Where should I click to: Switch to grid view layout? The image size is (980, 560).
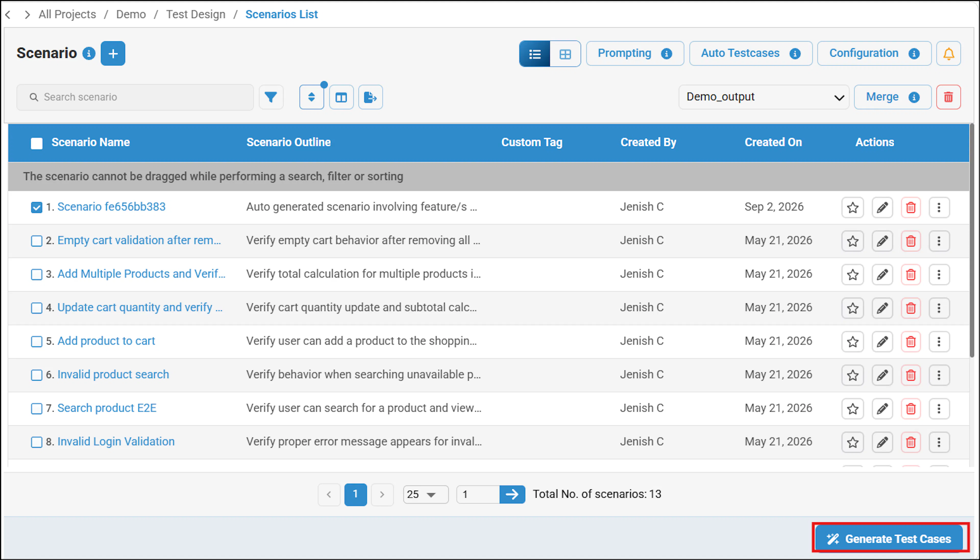[x=565, y=54]
